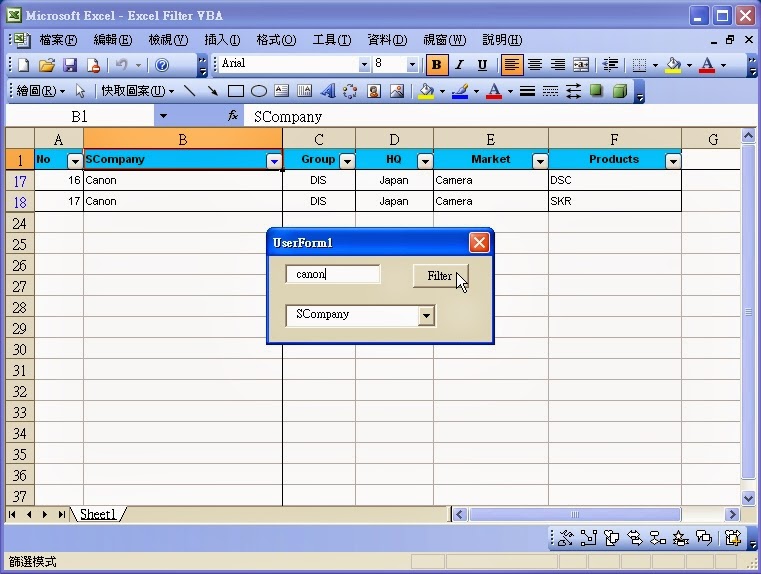Click the Filter button in UserForm1
This screenshot has height=574, width=761.
[440, 276]
